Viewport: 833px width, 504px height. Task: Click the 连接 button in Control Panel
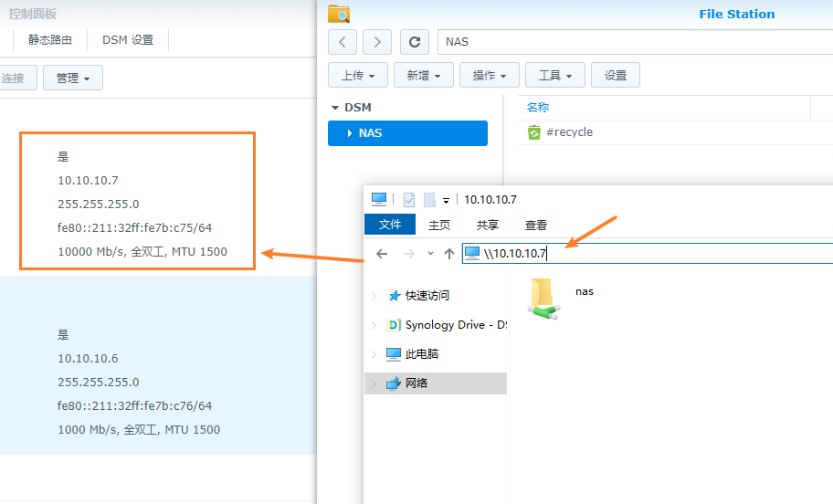(17, 79)
